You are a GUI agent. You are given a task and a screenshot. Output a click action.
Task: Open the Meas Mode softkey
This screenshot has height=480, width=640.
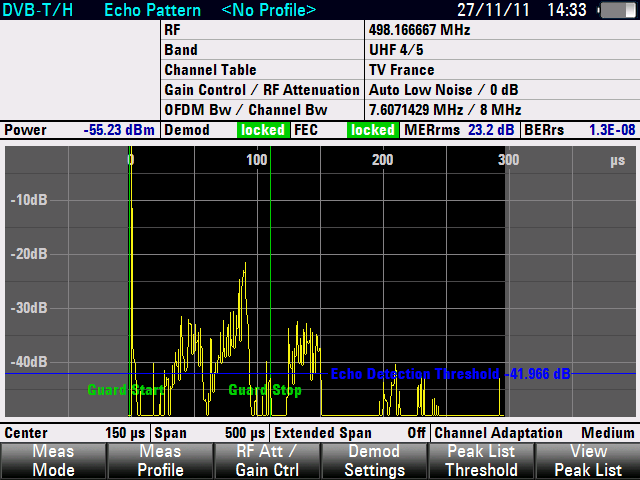[x=53, y=461]
